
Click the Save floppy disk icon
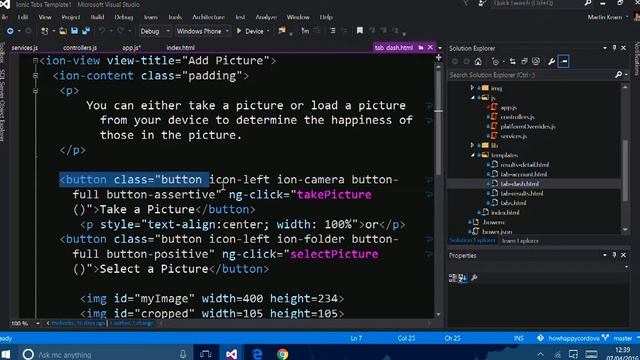tap(74, 31)
